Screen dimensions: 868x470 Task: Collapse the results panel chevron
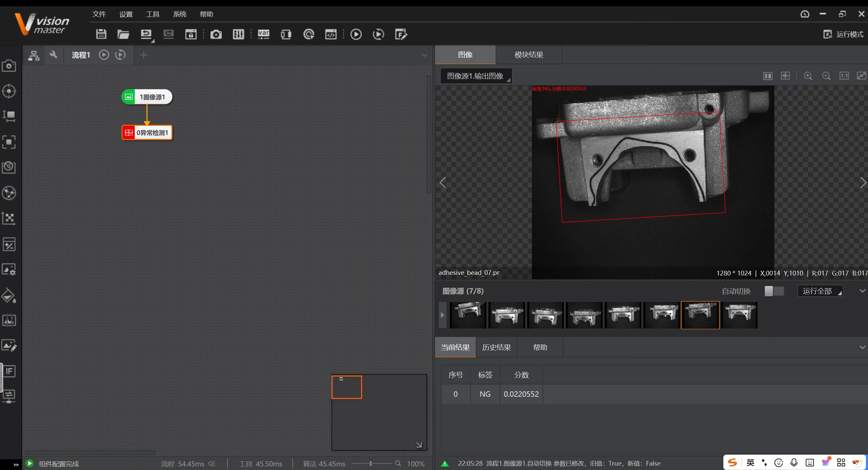coord(862,347)
